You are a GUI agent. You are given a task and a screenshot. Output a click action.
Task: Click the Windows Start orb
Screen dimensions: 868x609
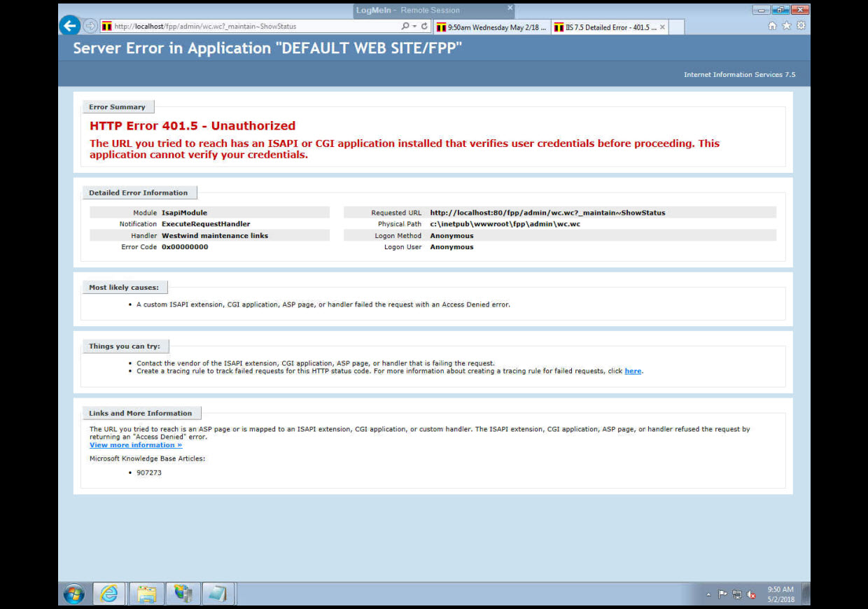pos(73,594)
